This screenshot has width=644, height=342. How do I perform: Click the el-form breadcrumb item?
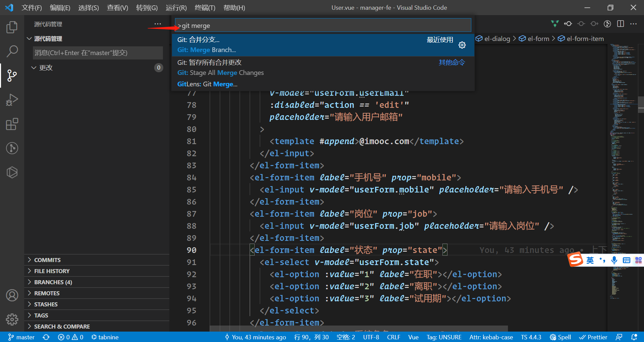point(534,39)
